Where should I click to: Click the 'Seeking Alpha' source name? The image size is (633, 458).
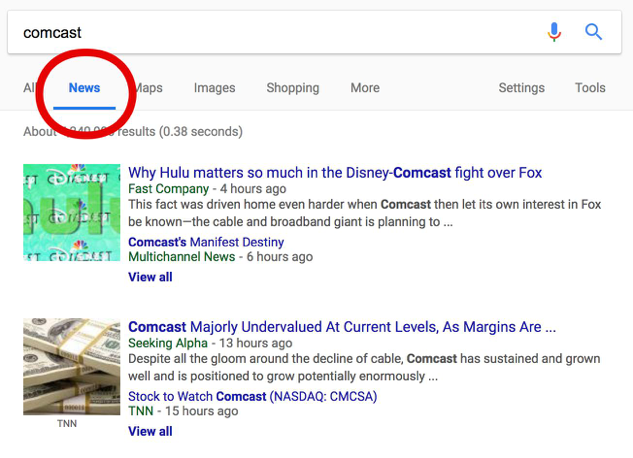[x=168, y=343]
